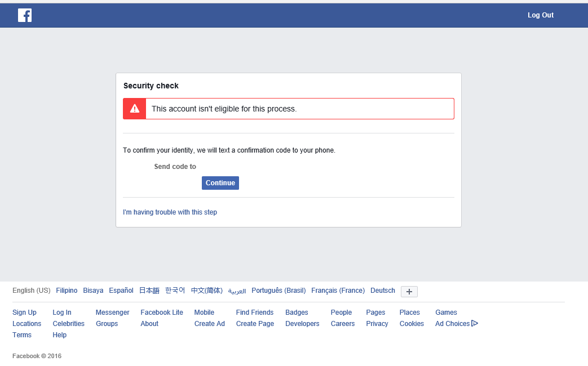Open the Privacy footer link

pos(377,324)
